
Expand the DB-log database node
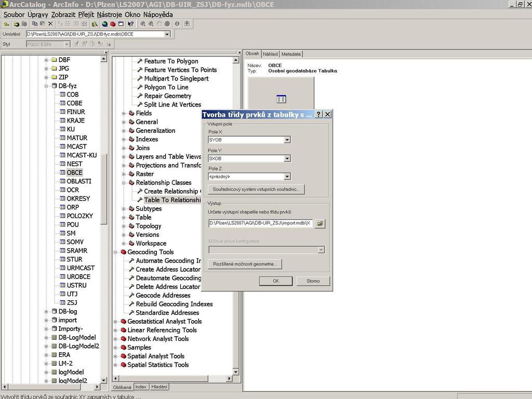46,312
